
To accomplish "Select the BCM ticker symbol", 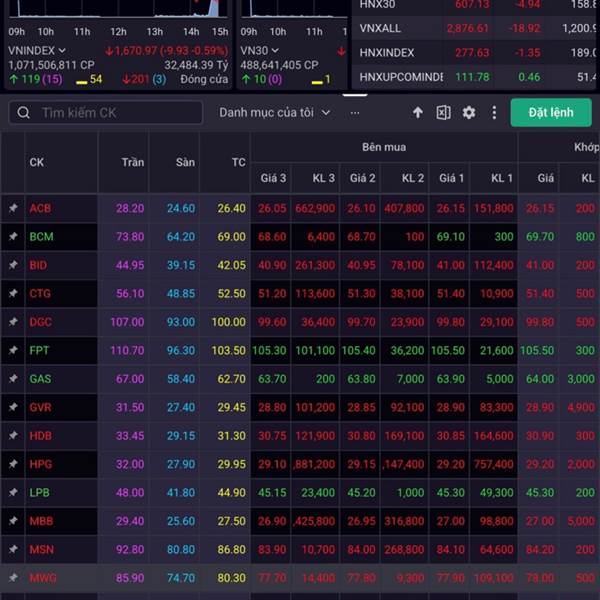I will 41,236.
